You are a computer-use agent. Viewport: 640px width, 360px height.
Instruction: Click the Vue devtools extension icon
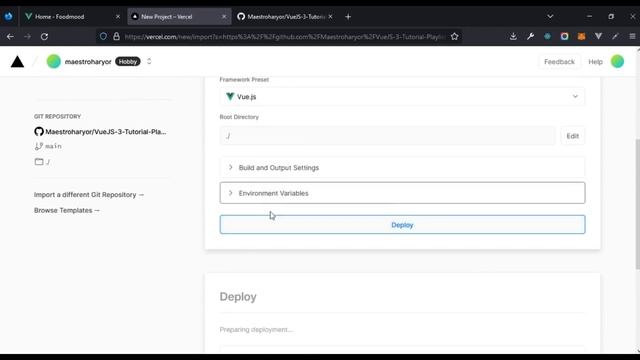(x=598, y=37)
